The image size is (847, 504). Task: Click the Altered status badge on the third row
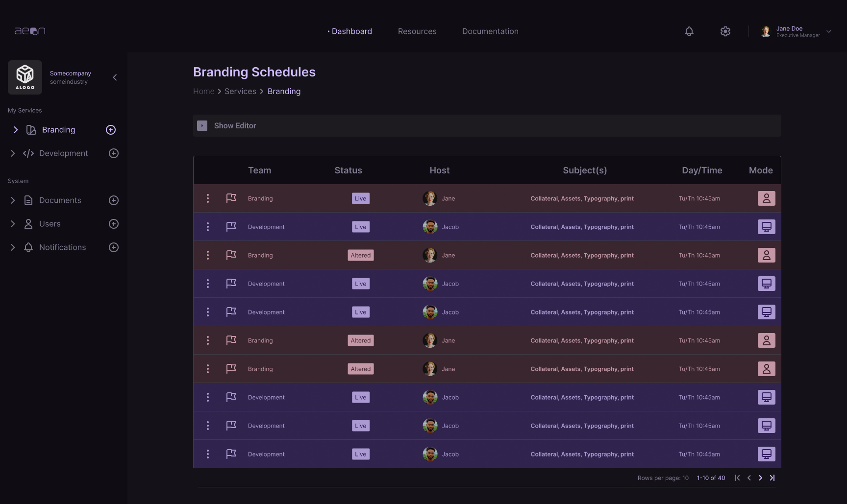click(361, 255)
